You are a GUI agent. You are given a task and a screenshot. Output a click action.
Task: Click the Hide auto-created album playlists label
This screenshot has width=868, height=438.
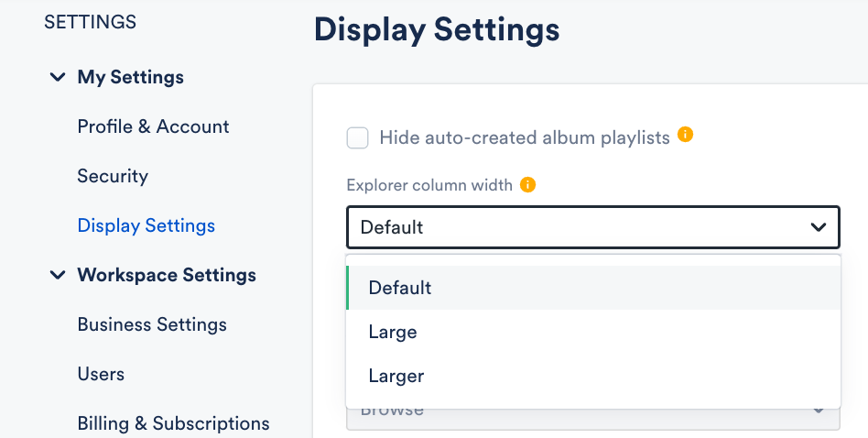(x=525, y=138)
